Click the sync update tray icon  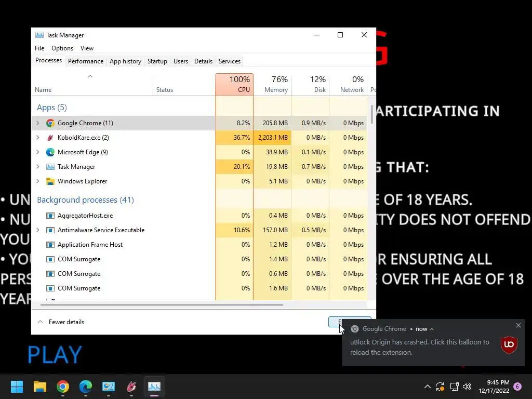[440, 387]
